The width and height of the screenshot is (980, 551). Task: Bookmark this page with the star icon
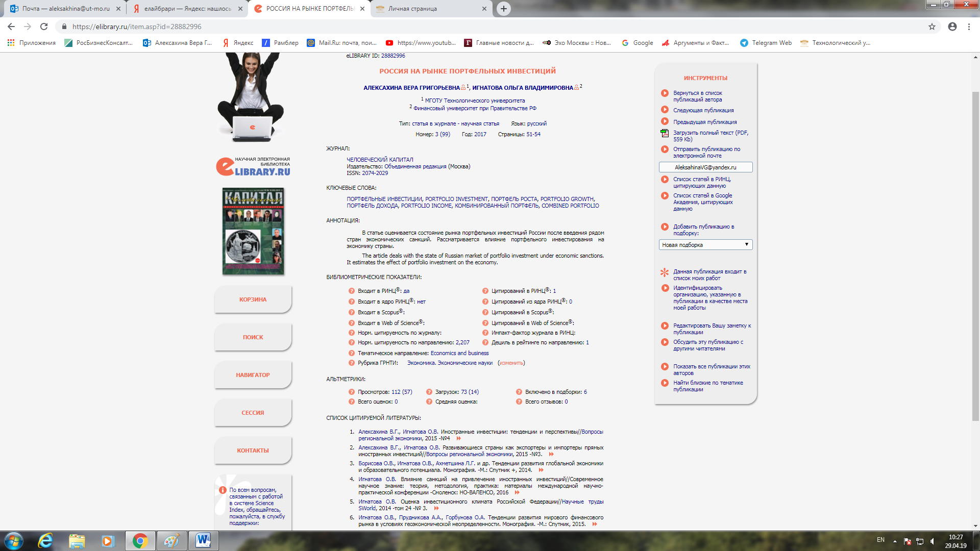point(932,27)
